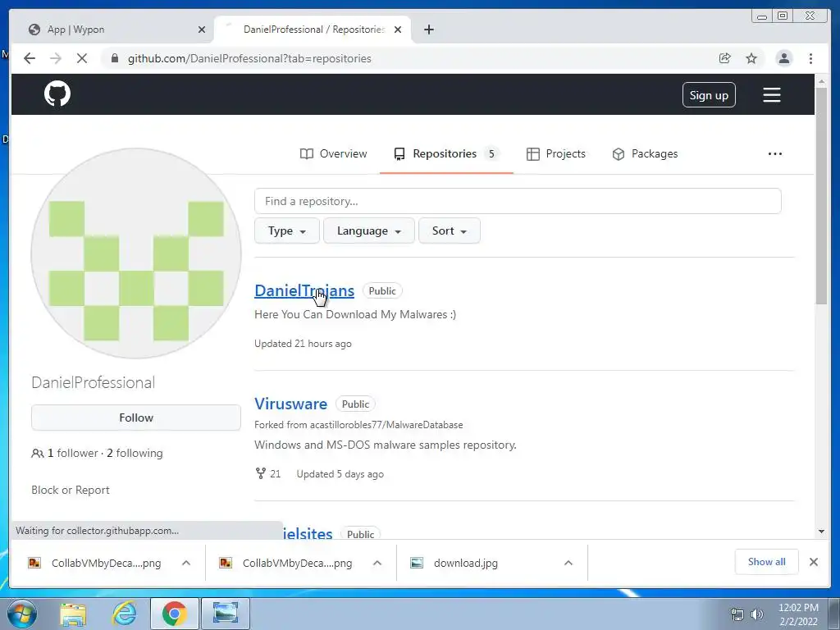The width and height of the screenshot is (840, 630).
Task: Click the Public badge beside Virusware
Action: [x=355, y=404]
